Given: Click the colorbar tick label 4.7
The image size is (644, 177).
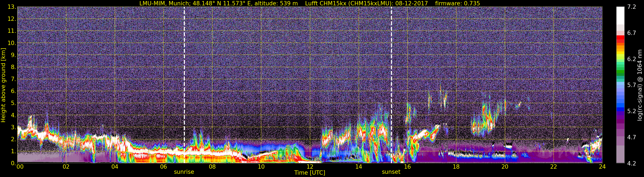Looking at the screenshot, I should (632, 137).
